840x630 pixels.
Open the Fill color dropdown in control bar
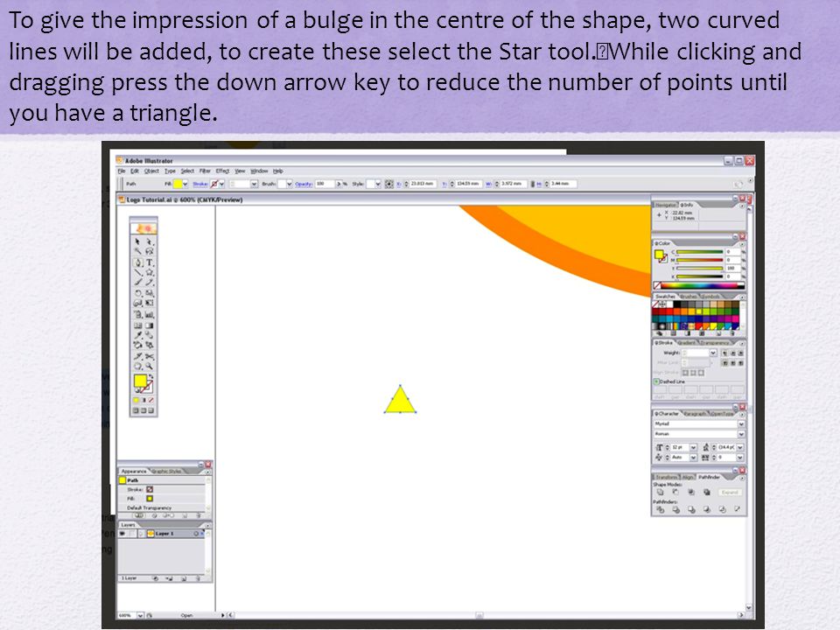185,184
